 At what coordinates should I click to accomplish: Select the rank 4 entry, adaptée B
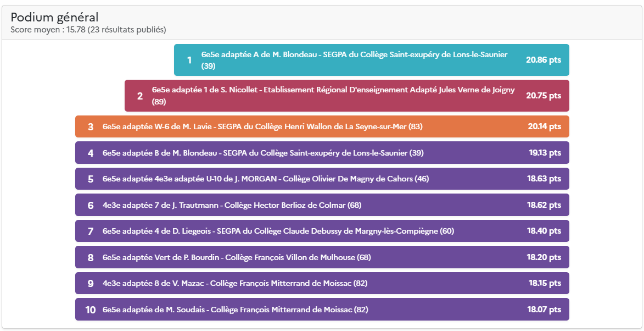tap(263, 153)
